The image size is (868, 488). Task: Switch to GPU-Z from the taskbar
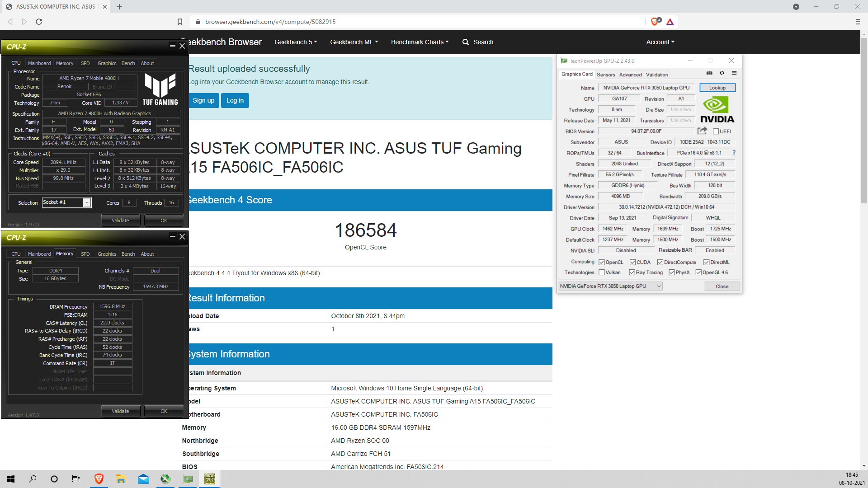tap(188, 479)
